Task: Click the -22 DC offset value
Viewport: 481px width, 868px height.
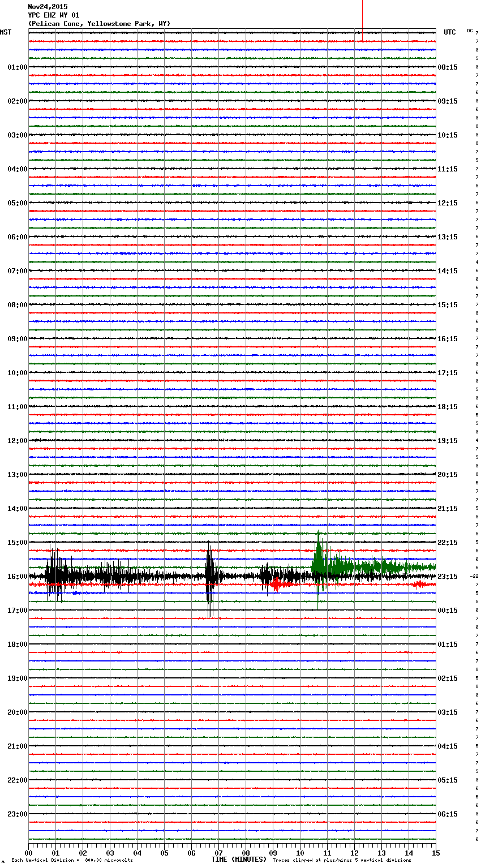Action: [x=474, y=576]
